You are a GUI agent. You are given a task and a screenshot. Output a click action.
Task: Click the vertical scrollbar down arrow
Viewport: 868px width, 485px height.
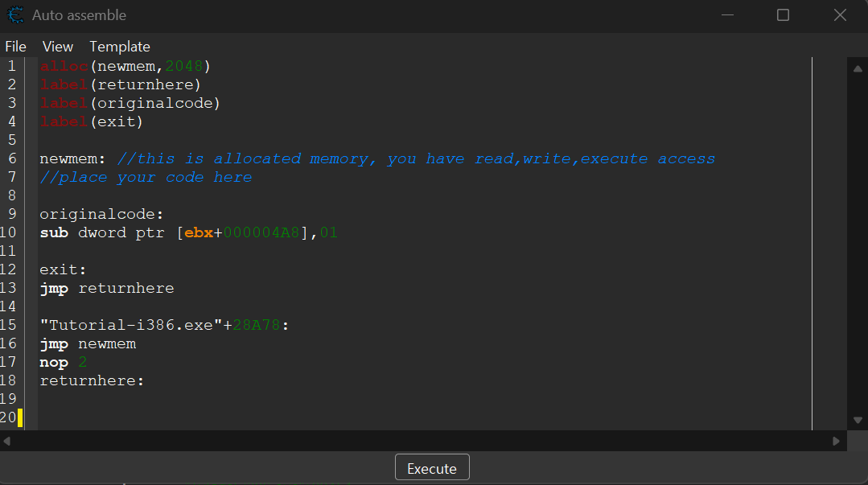[x=858, y=420]
